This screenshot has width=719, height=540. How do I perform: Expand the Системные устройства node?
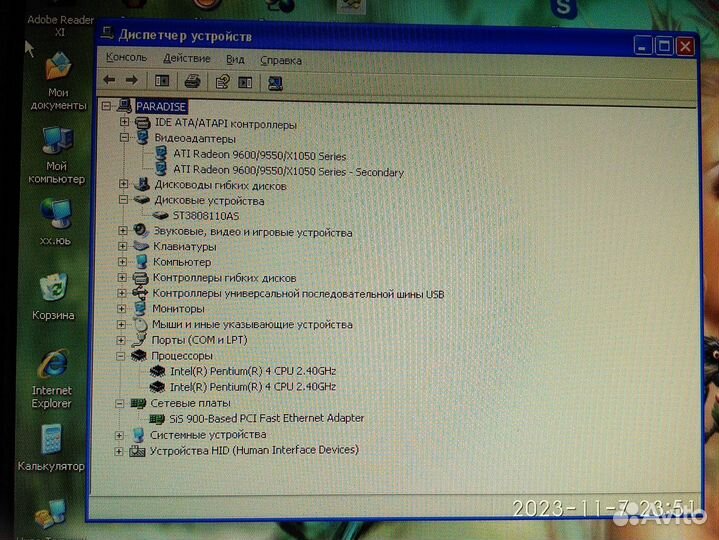120,435
